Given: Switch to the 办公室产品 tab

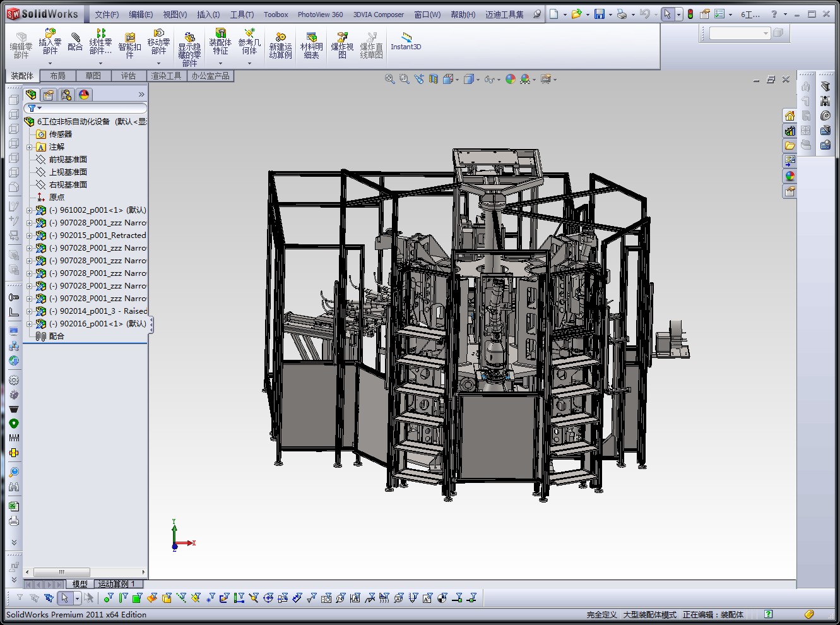Looking at the screenshot, I should coord(210,76).
